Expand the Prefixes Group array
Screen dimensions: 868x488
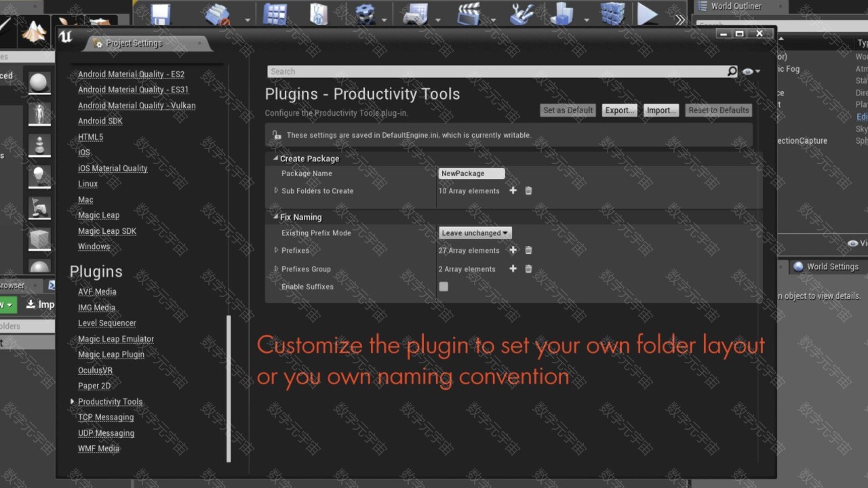pyautogui.click(x=276, y=269)
